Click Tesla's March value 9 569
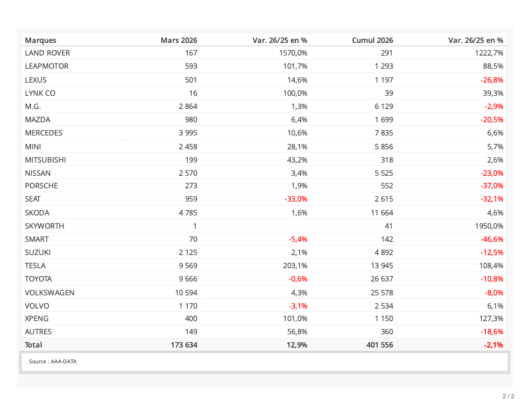Viewport: 532px width, 407px height. [x=186, y=266]
